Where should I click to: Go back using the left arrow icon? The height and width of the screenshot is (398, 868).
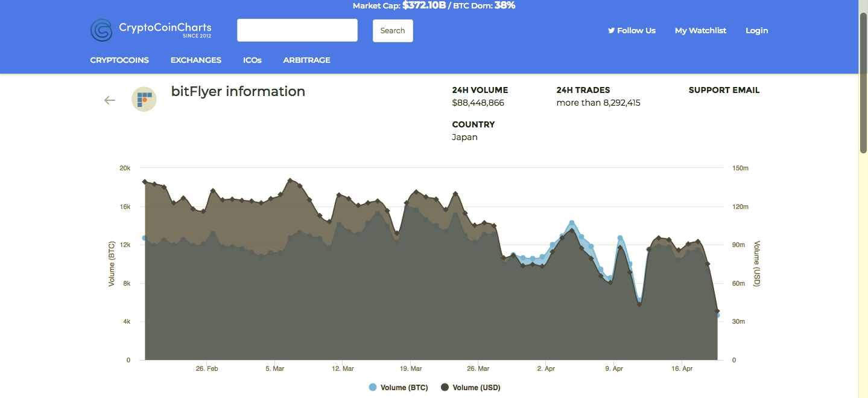coord(110,100)
